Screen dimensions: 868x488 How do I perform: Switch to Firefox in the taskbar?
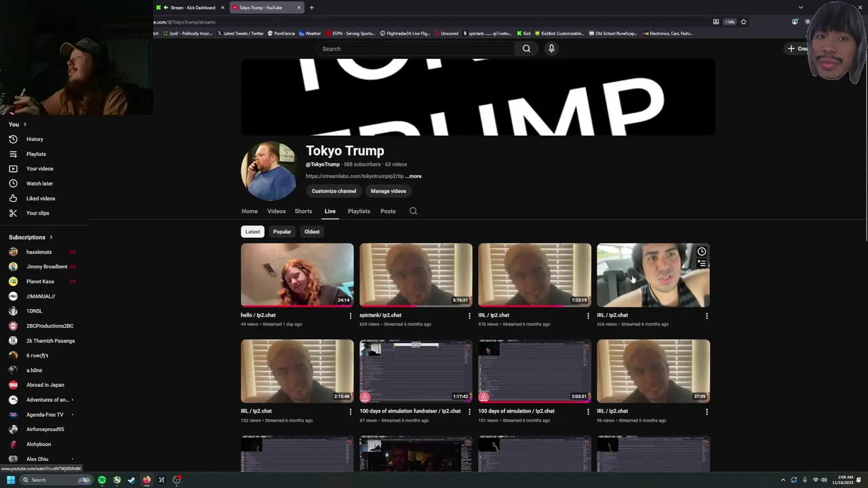pos(146,480)
